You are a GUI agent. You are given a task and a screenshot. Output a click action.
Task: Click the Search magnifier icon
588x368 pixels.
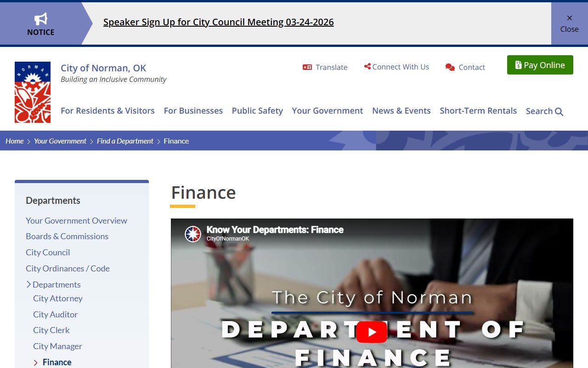point(559,111)
